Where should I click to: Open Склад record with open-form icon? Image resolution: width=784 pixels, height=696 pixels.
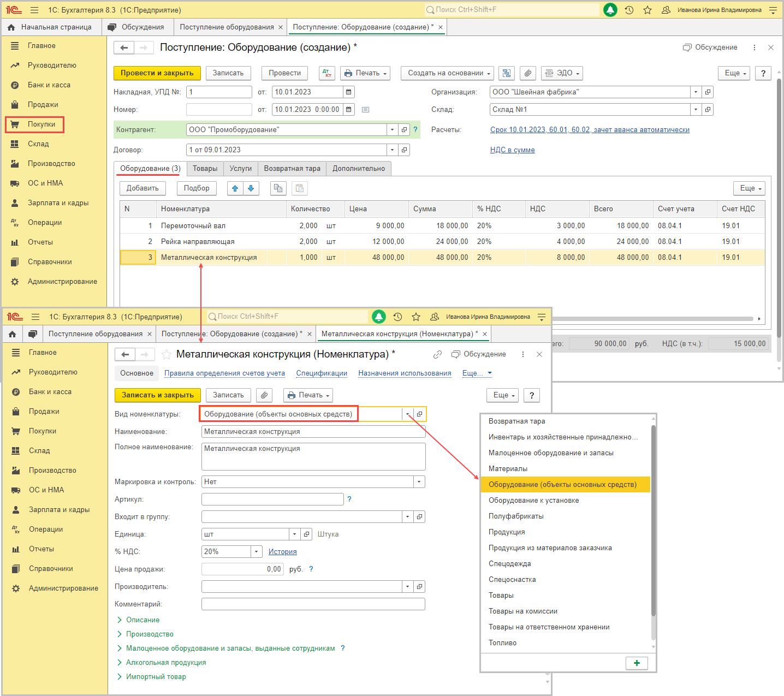(708, 110)
